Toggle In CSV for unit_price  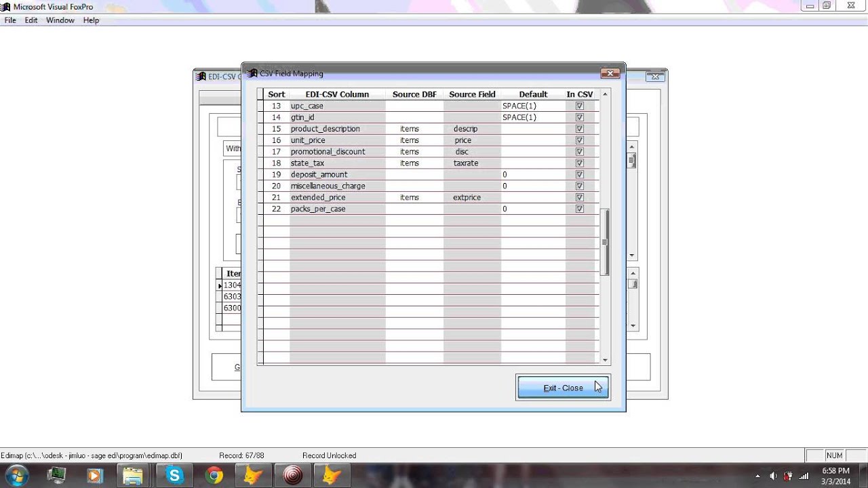[580, 140]
